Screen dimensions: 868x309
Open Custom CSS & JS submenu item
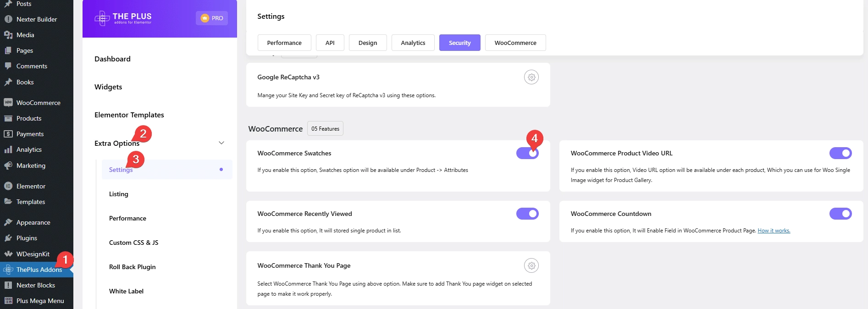coord(133,243)
